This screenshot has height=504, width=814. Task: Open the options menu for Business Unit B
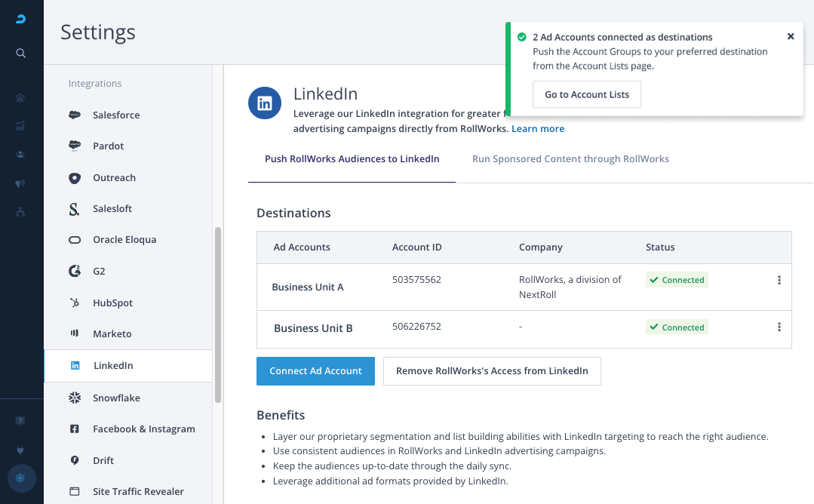coord(779,327)
